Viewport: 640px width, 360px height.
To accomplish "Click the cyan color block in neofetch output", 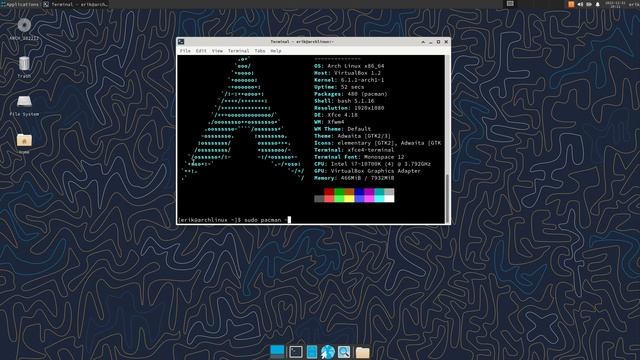I will [379, 192].
